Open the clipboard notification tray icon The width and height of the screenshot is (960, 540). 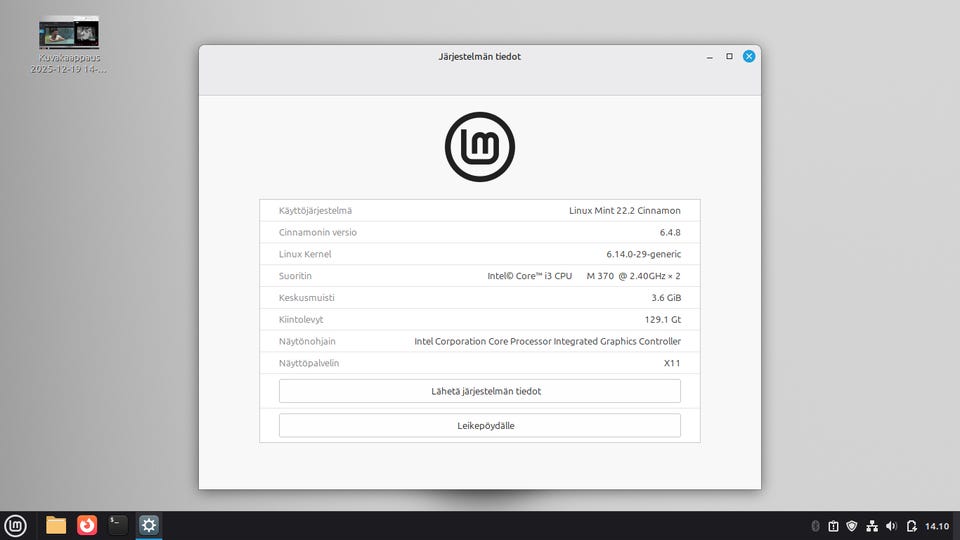pyautogui.click(x=833, y=526)
